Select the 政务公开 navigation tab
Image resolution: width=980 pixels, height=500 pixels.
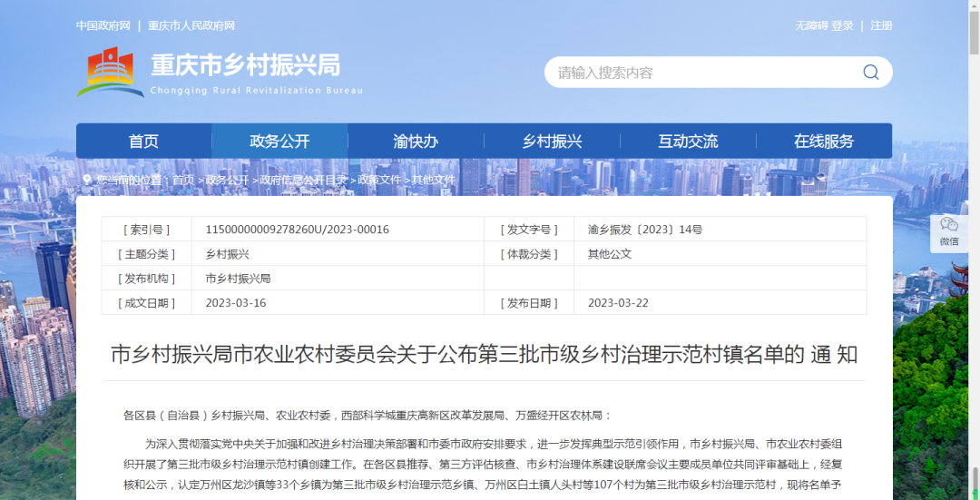[279, 142]
